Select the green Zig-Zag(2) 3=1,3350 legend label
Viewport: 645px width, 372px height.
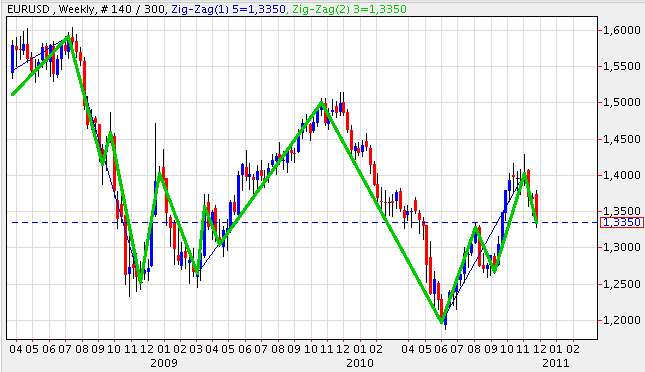coord(349,9)
